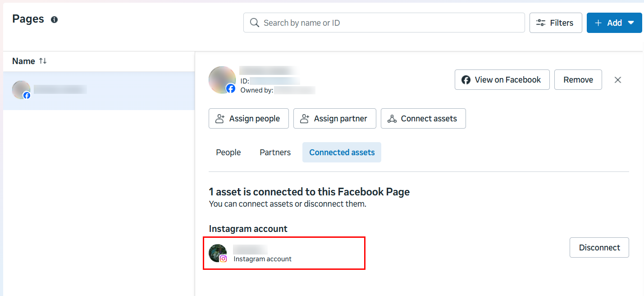
Task: Open the Add dropdown
Action: click(614, 23)
